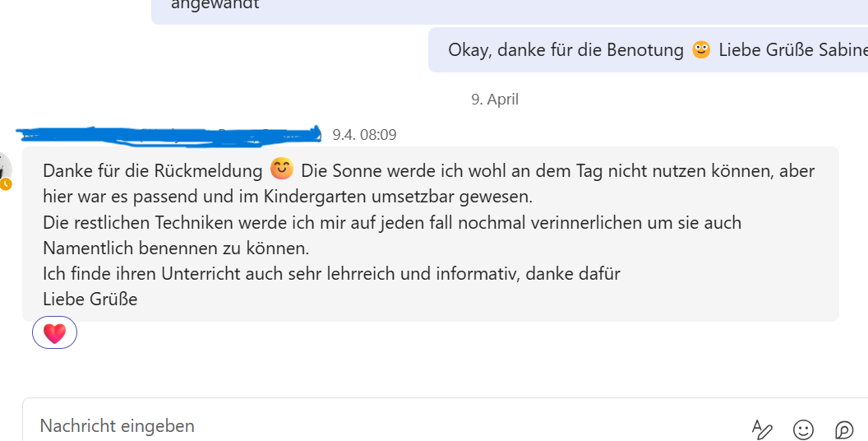Click the away status badge on avatar
This screenshot has width=868, height=441.
(x=6, y=184)
